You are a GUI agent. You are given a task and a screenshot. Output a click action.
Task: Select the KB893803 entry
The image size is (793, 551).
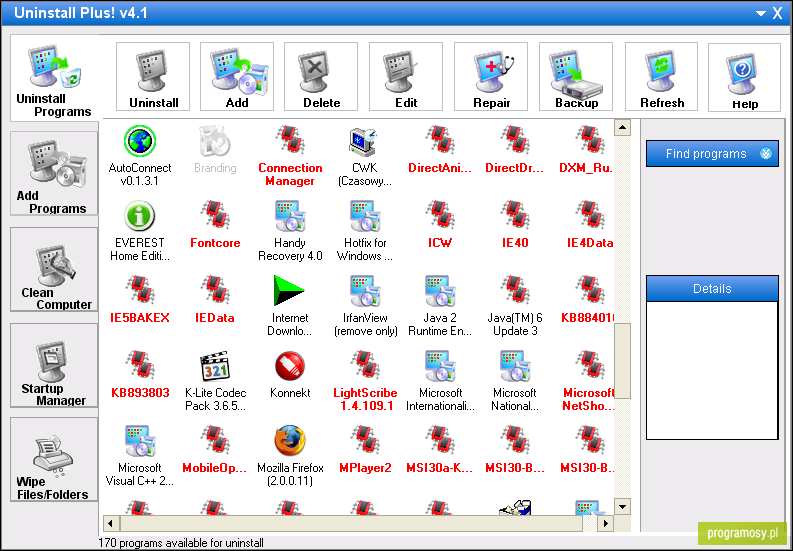click(x=140, y=375)
